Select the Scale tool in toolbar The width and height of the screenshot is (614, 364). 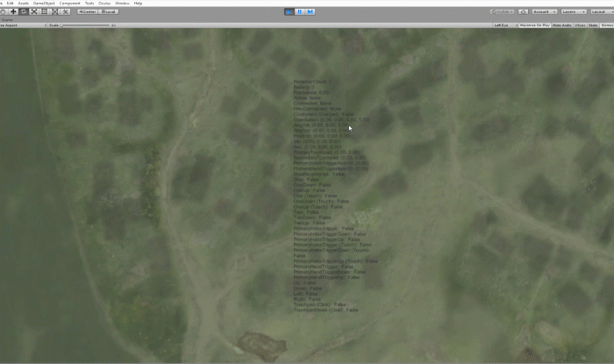click(x=34, y=11)
